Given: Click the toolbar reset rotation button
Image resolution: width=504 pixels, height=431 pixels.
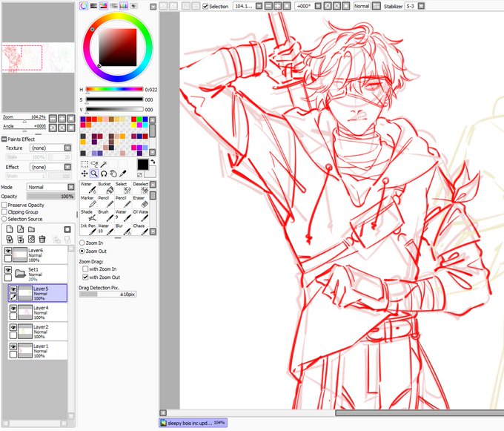Looking at the screenshot, I should [x=346, y=6].
